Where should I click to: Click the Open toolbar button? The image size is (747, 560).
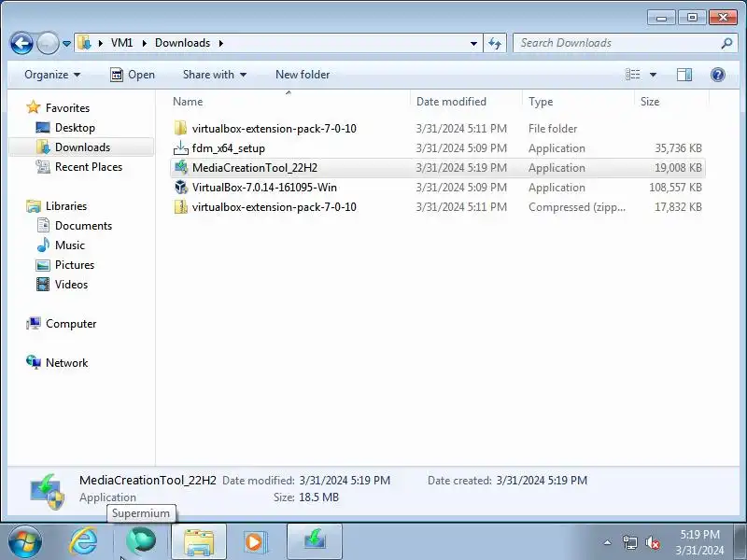pyautogui.click(x=133, y=75)
